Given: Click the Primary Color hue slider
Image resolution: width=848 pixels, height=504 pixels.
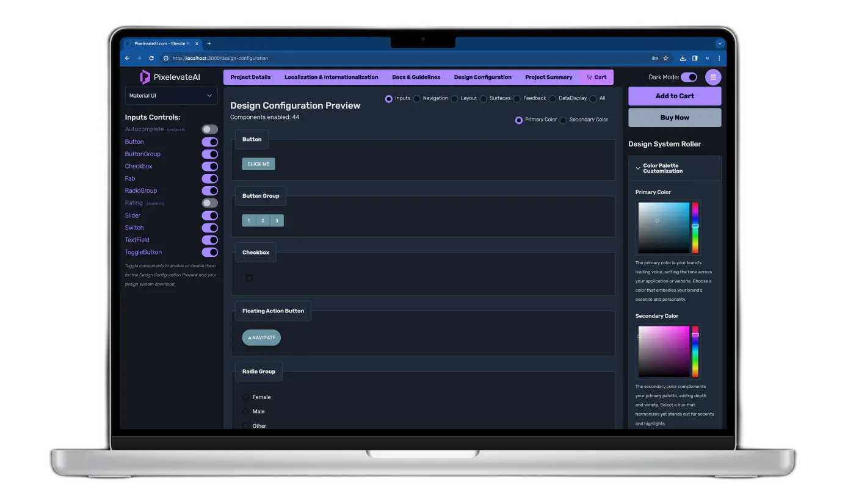Looking at the screenshot, I should pyautogui.click(x=695, y=228).
